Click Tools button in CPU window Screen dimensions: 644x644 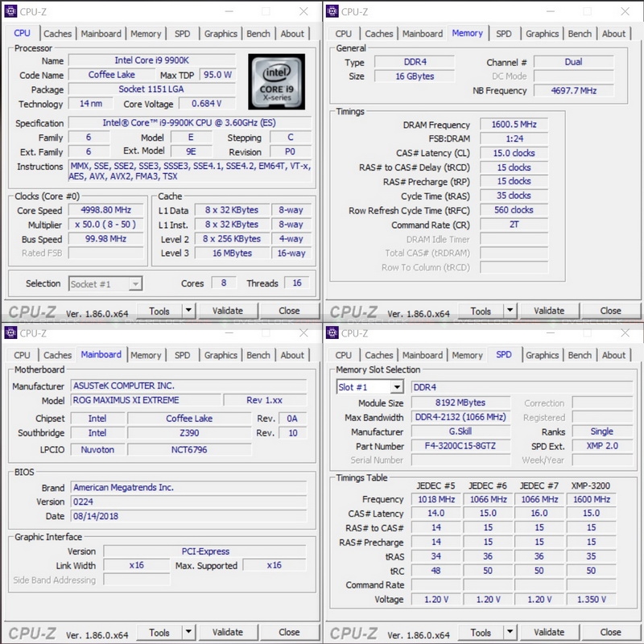pos(159,311)
